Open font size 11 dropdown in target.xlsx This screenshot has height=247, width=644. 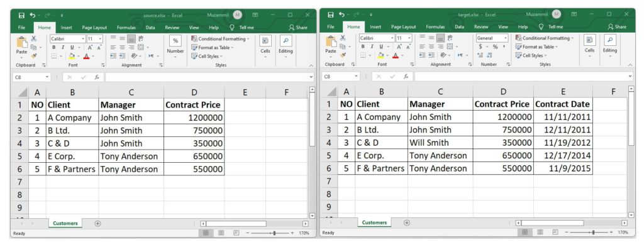click(x=409, y=38)
